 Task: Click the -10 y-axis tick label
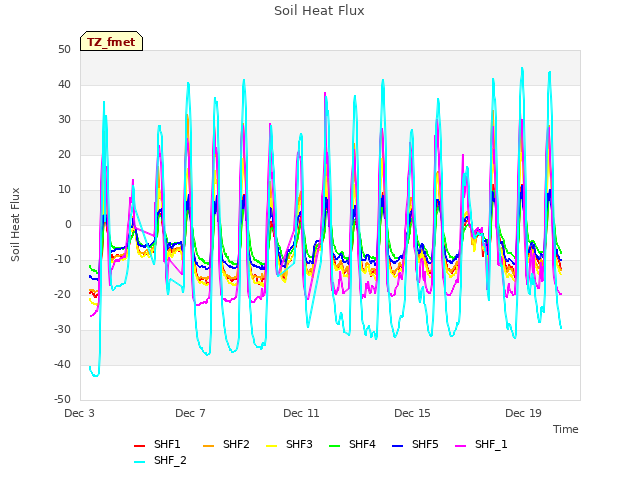pyautogui.click(x=63, y=260)
